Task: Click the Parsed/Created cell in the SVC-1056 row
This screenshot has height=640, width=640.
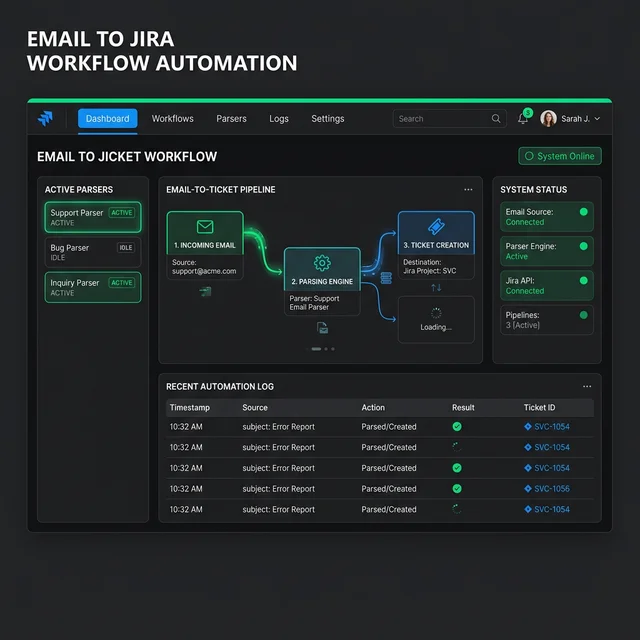Action: click(x=389, y=489)
